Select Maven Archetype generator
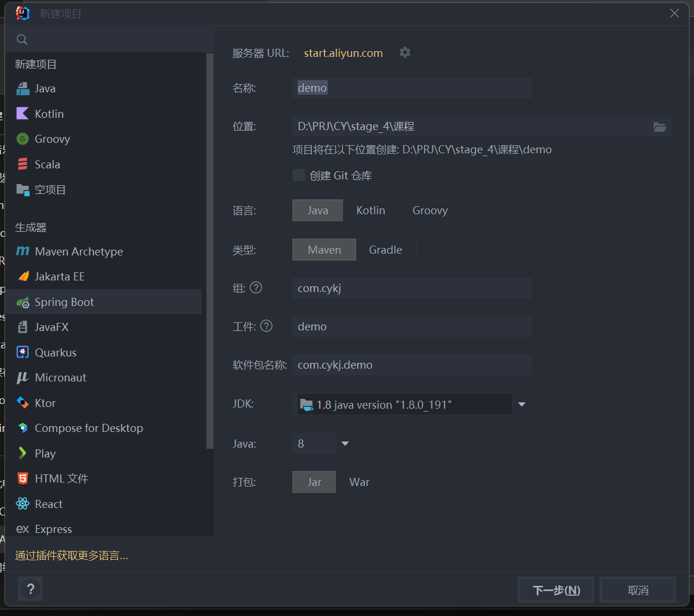Image resolution: width=694 pixels, height=616 pixels. pos(78,251)
